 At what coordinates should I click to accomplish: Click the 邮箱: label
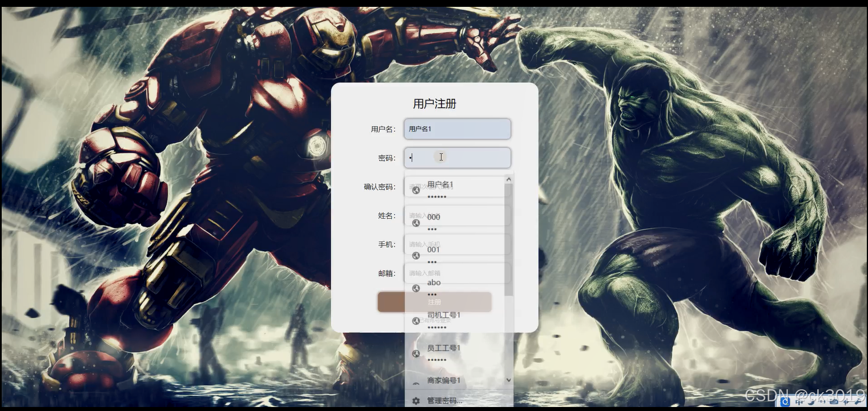tap(387, 273)
